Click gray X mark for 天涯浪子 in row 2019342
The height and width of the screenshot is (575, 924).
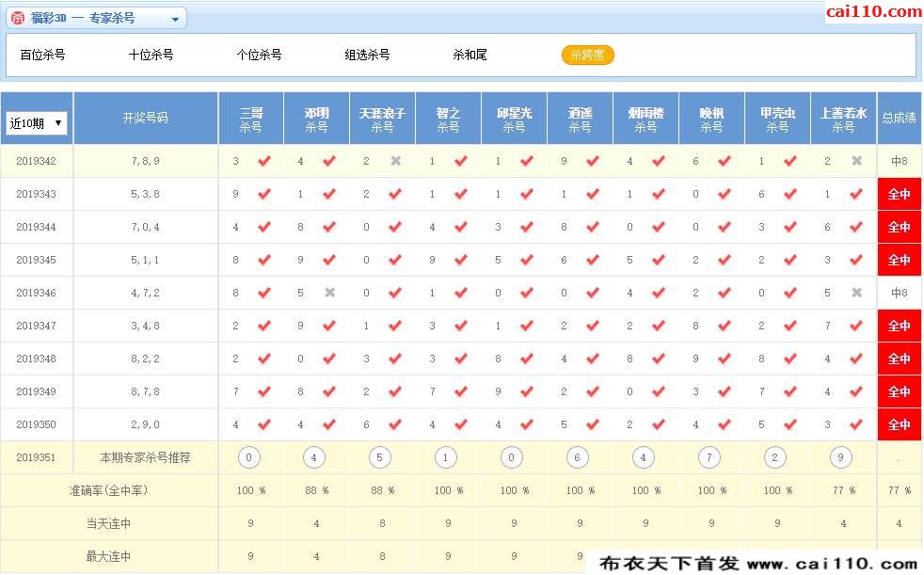(x=396, y=161)
